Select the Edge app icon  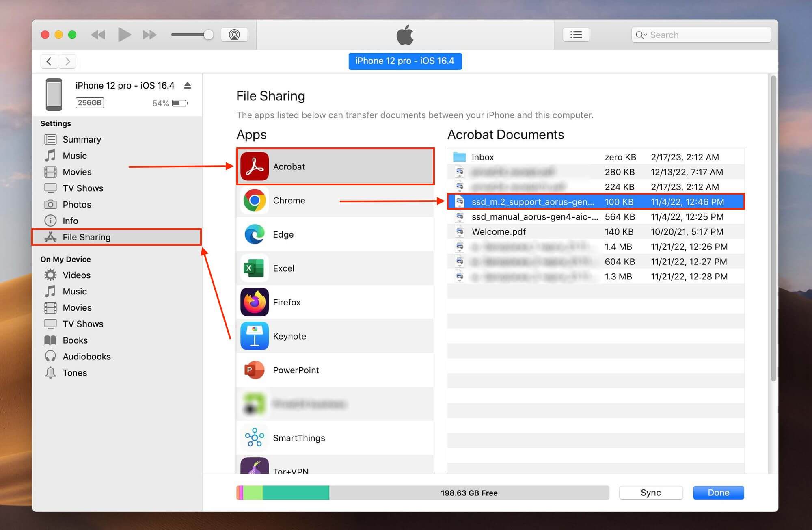point(255,234)
